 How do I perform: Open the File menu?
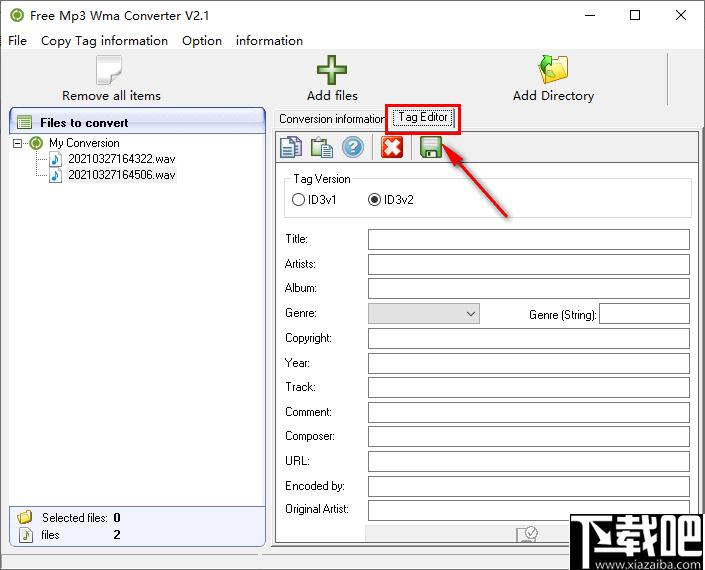(17, 41)
